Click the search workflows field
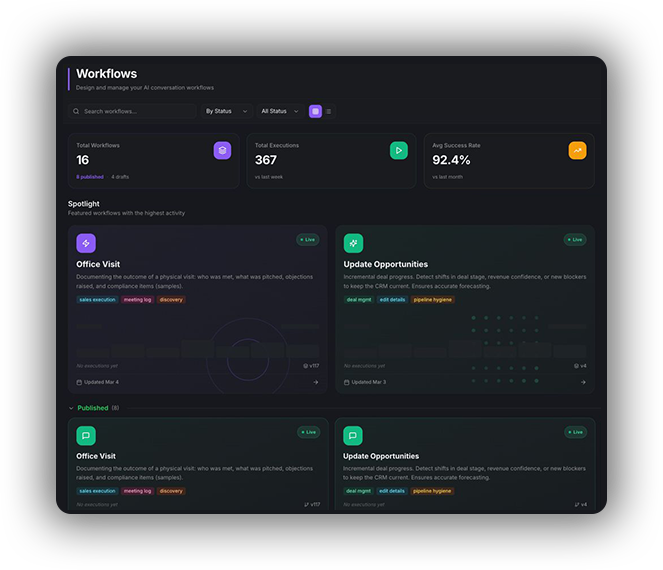The image size is (663, 570). [x=135, y=111]
